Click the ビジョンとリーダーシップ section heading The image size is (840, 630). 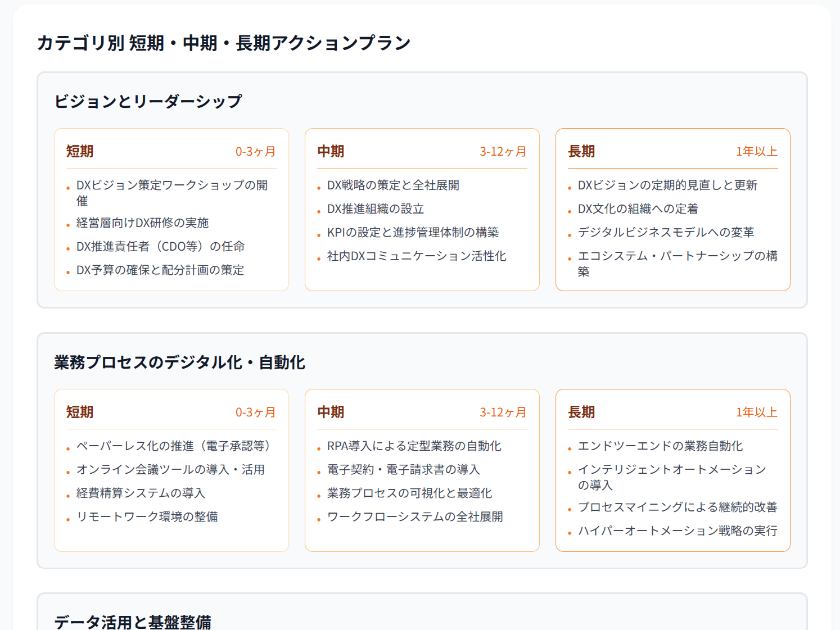[148, 99]
